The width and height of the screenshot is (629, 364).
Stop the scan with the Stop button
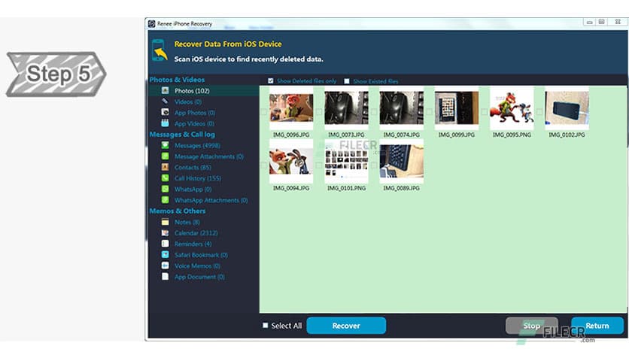coord(531,326)
